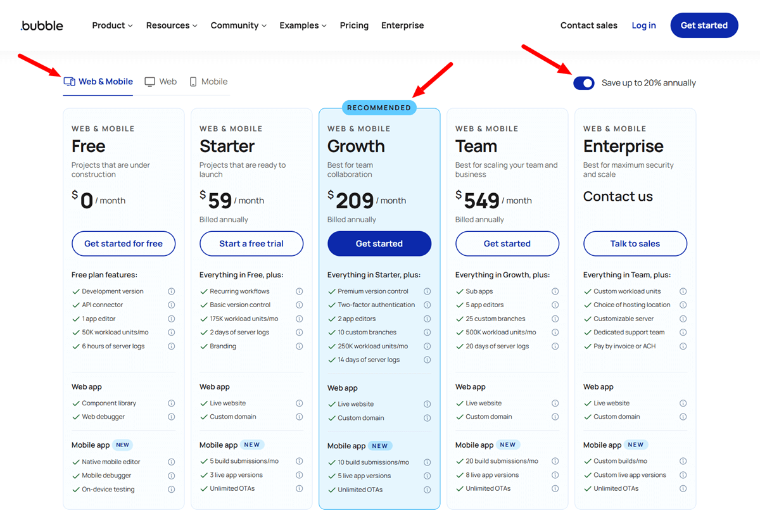Image resolution: width=760 pixels, height=532 pixels.
Task: Open info tooltip for API connector feature
Action: (171, 305)
